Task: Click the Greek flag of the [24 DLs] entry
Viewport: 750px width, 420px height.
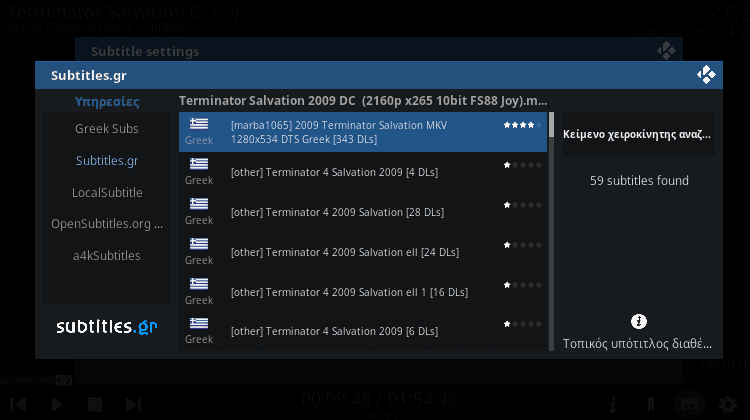Action: [x=199, y=244]
